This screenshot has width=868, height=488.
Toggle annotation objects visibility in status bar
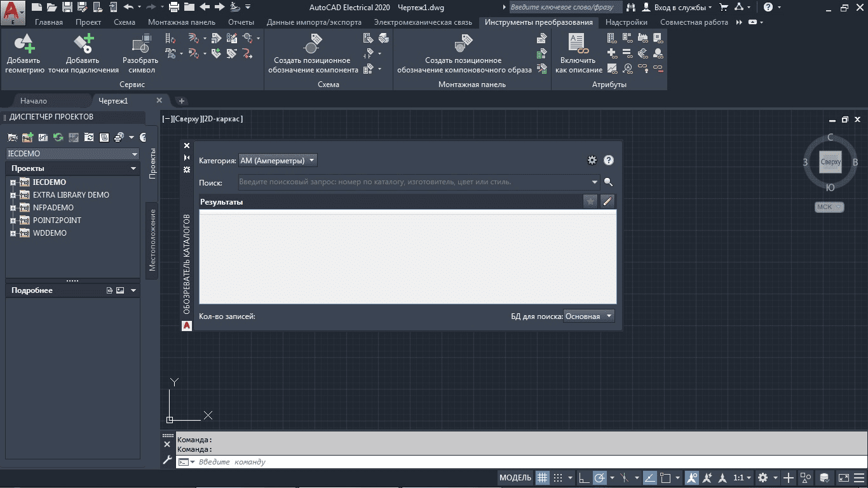click(692, 477)
